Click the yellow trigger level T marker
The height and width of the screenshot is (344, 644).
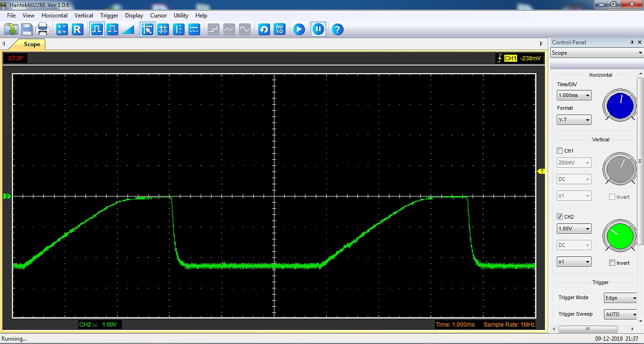(x=542, y=172)
